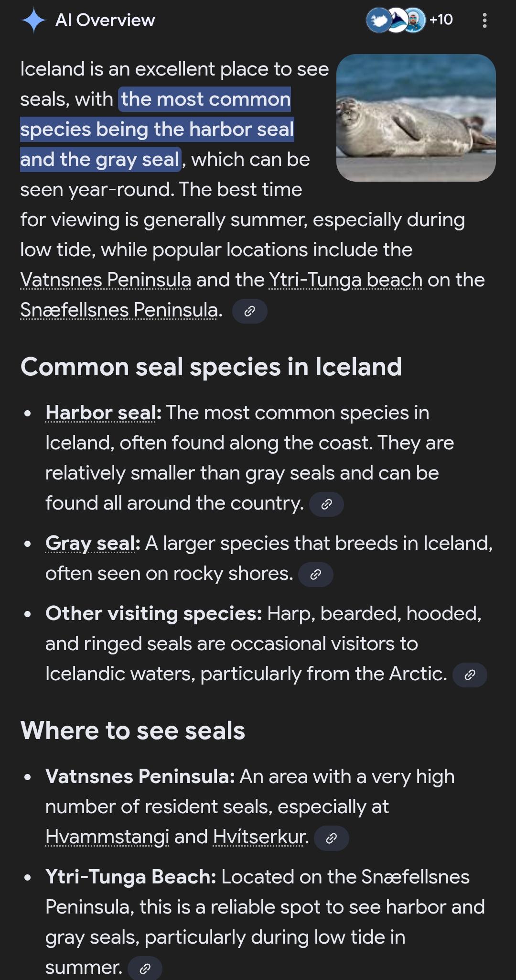The image size is (516, 980).
Task: Click source link icon after Harbor seal description
Action: 326,504
